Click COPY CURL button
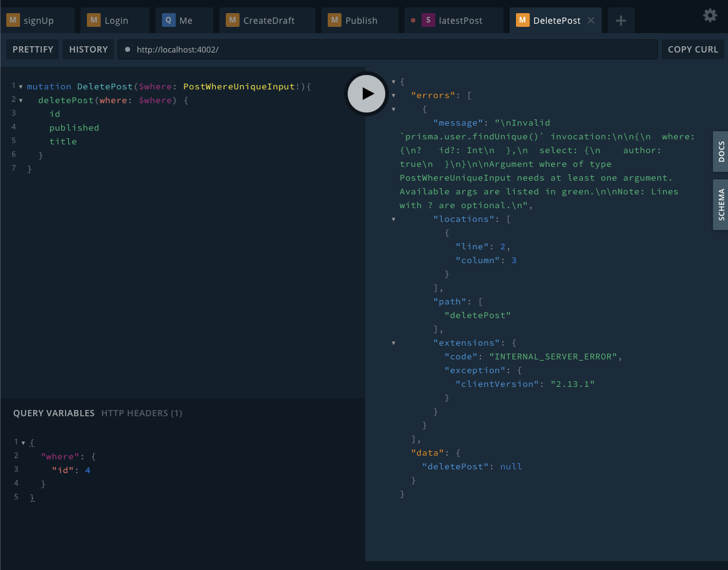This screenshot has height=570, width=728. coord(693,49)
